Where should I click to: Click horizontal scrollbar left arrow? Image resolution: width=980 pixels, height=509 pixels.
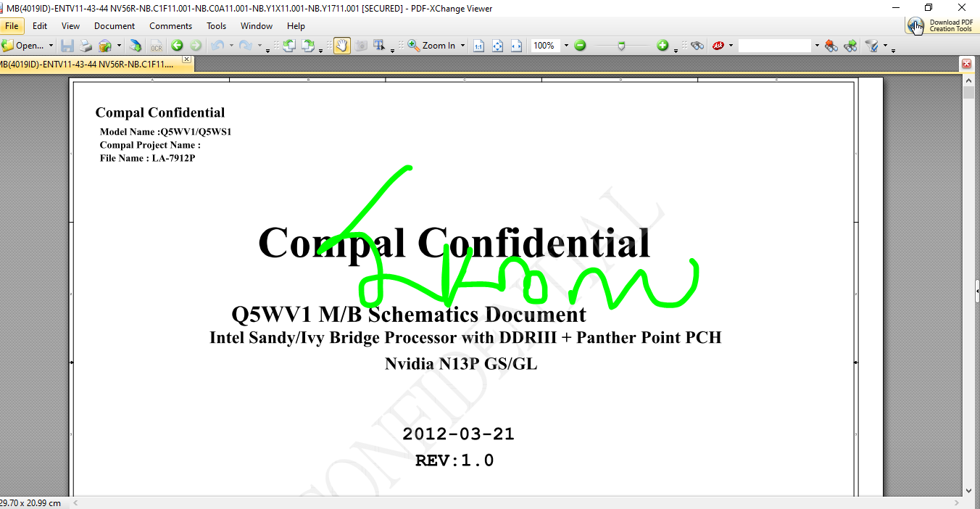(x=75, y=502)
